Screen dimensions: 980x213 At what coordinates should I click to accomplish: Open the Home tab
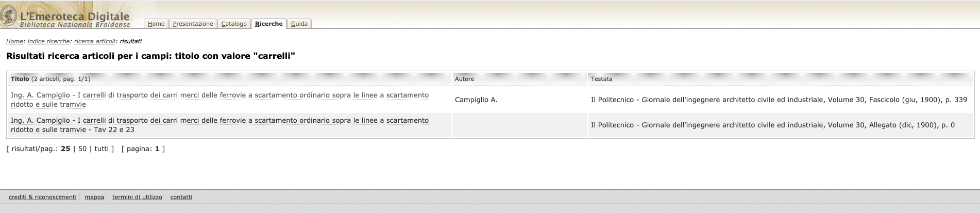(156, 24)
